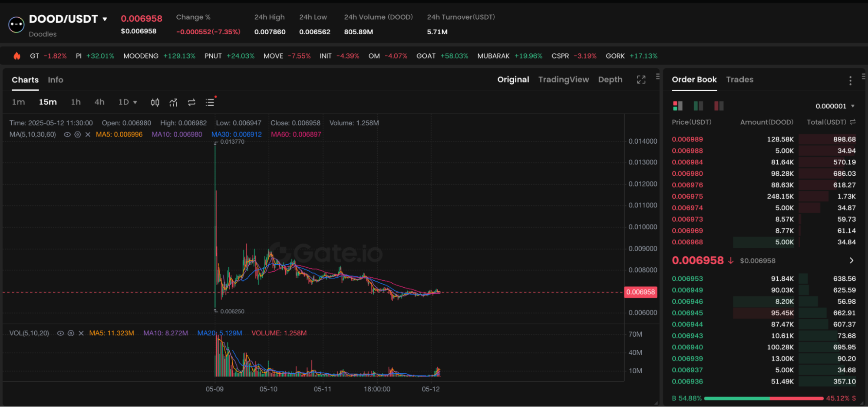
Task: Remove the MA(5,10,30,60) indicator
Action: 88,135
